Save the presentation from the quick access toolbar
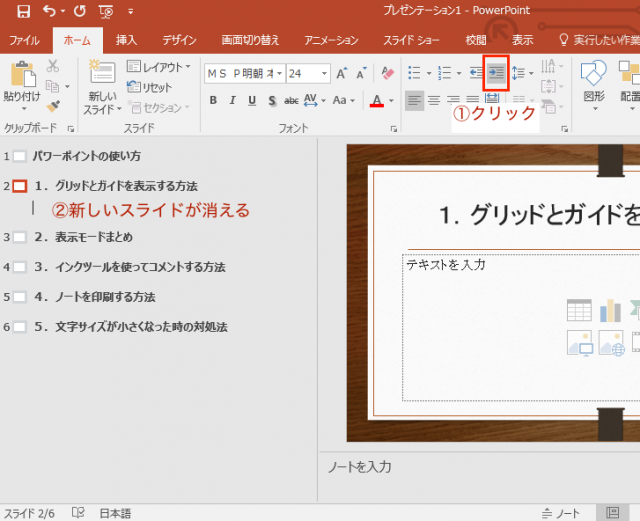 23,11
